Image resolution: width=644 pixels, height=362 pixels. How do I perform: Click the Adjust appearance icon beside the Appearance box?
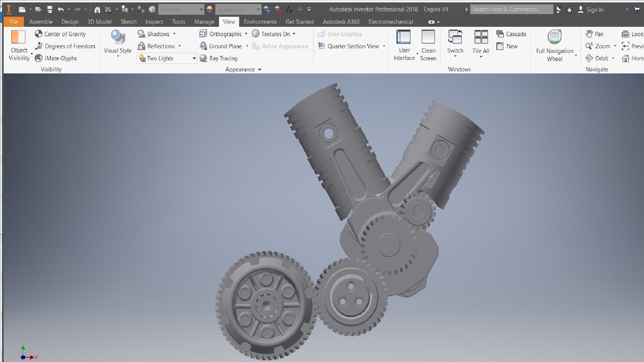coord(267,9)
